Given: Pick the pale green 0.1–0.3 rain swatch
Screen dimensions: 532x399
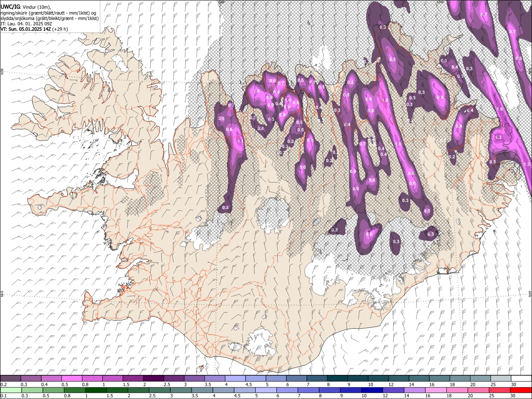Looking at the screenshot, I should 11,390.
